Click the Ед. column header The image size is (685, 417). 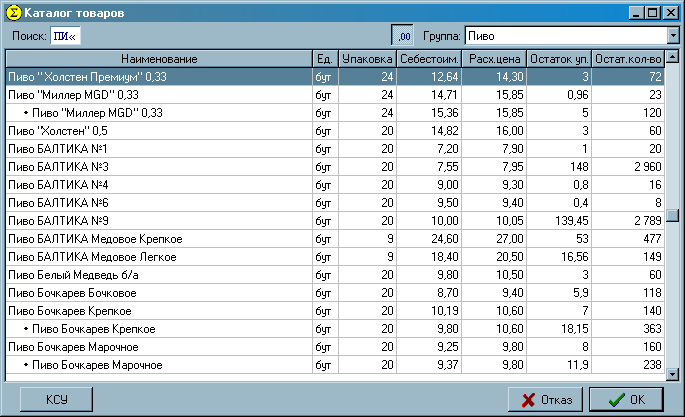click(x=325, y=59)
